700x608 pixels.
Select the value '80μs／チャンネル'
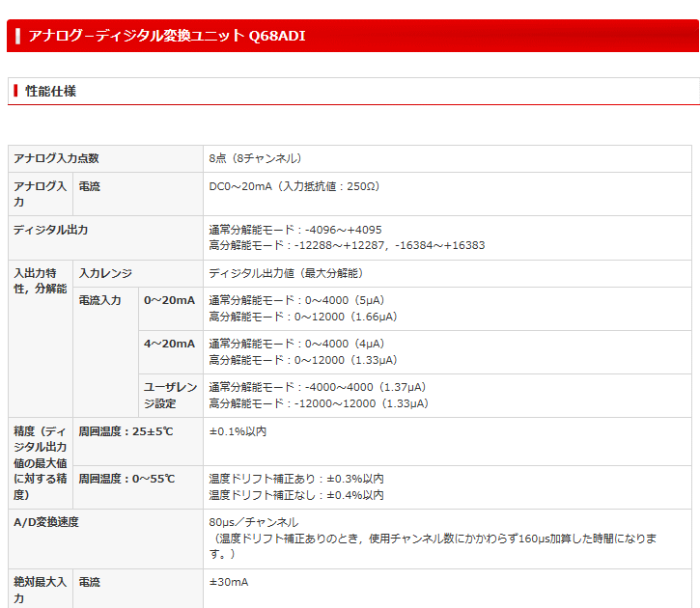pyautogui.click(x=254, y=522)
